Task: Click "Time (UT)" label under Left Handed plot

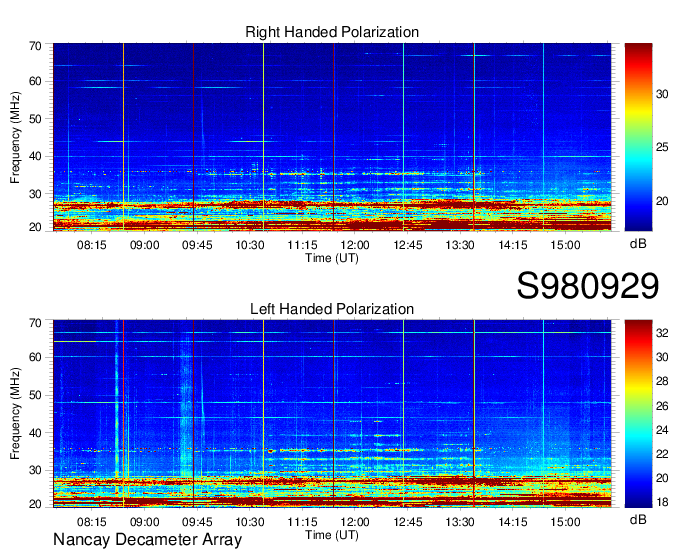Action: point(332,535)
